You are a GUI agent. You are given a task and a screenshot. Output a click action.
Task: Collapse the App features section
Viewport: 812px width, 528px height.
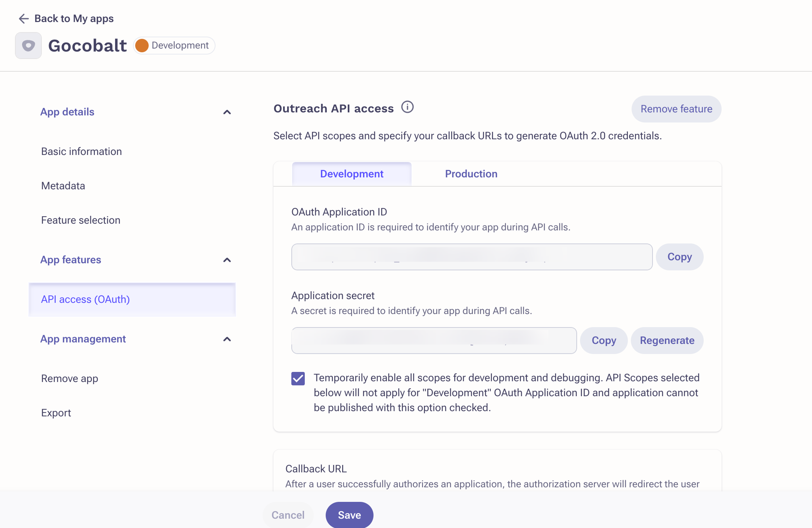tap(227, 260)
